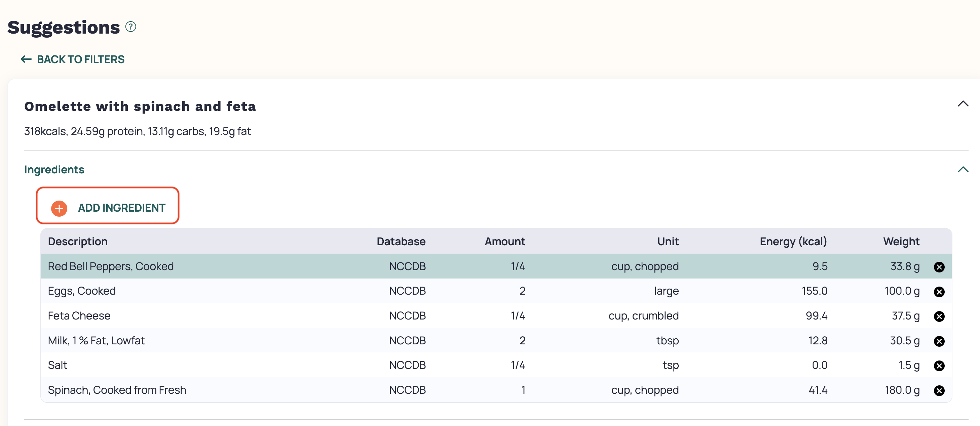This screenshot has height=426, width=980.
Task: Click the Add Ingredient button
Action: 108,206
